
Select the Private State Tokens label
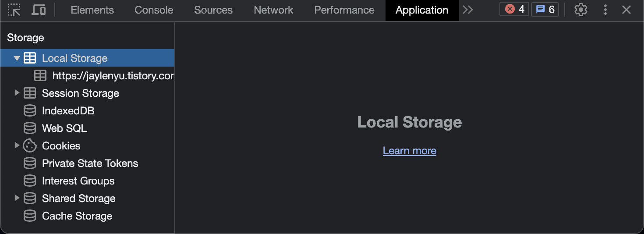(90, 163)
